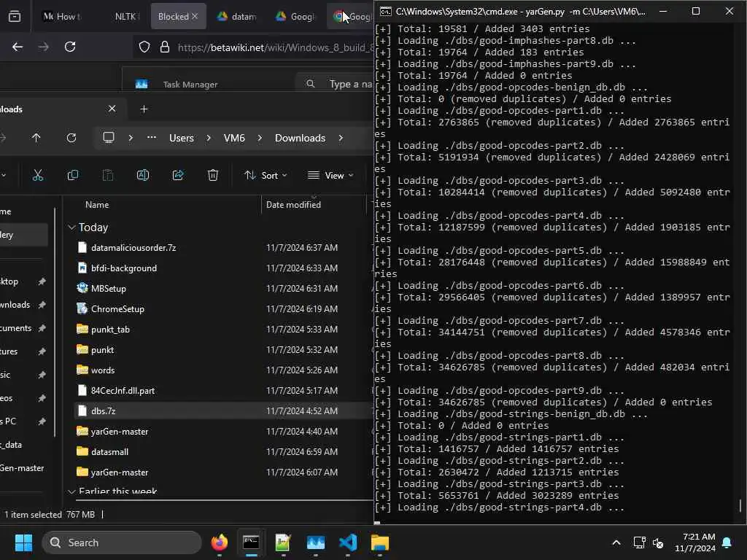The image size is (747, 560).
Task: Click the Rename icon in Explorer toolbar
Action: [x=143, y=175]
